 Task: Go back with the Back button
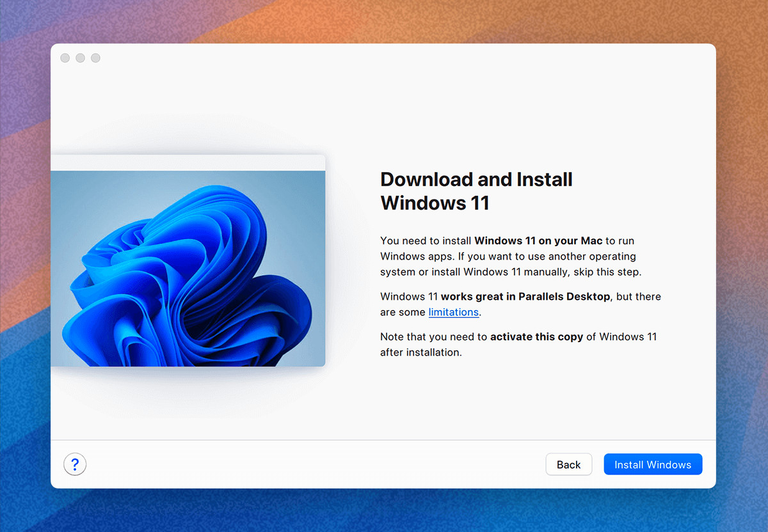[568, 464]
